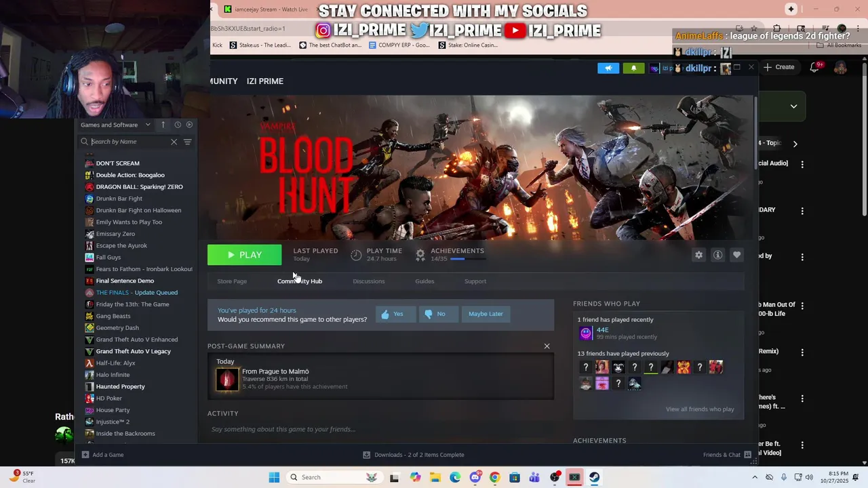This screenshot has height=488, width=868.
Task: Select Grand Theft Auto V Enhanced
Action: pyautogui.click(x=136, y=340)
